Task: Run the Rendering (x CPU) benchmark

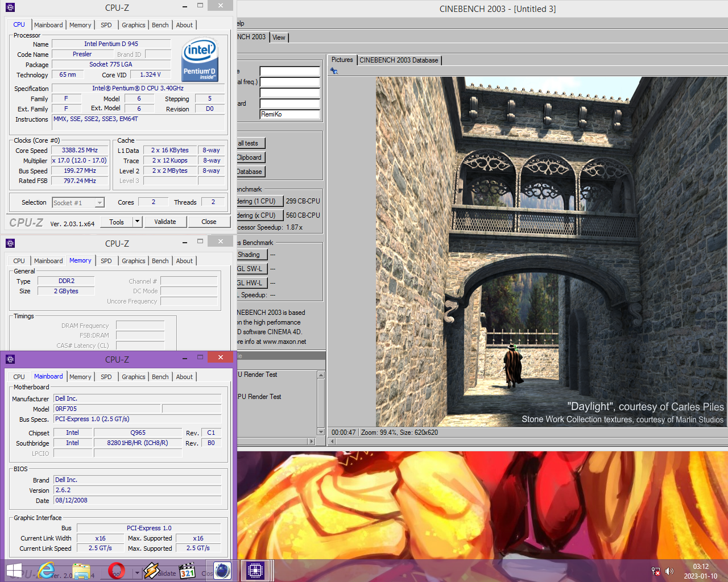Action: [x=259, y=215]
